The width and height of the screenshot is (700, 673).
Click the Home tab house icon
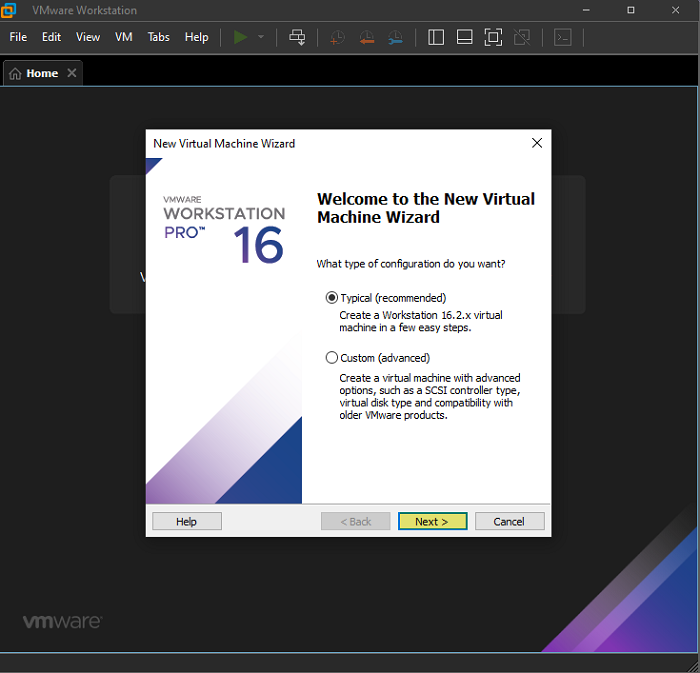[15, 74]
